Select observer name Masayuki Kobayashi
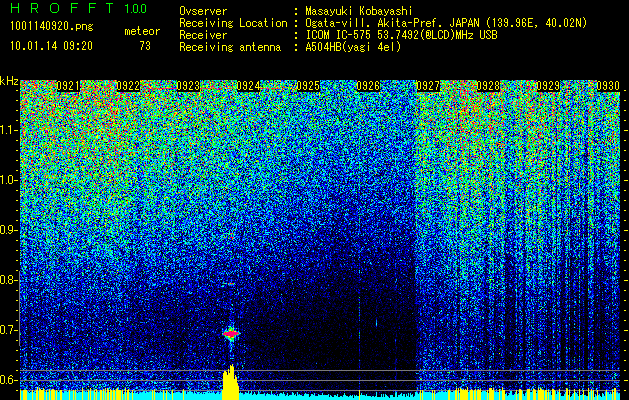The image size is (629, 400). (x=359, y=11)
